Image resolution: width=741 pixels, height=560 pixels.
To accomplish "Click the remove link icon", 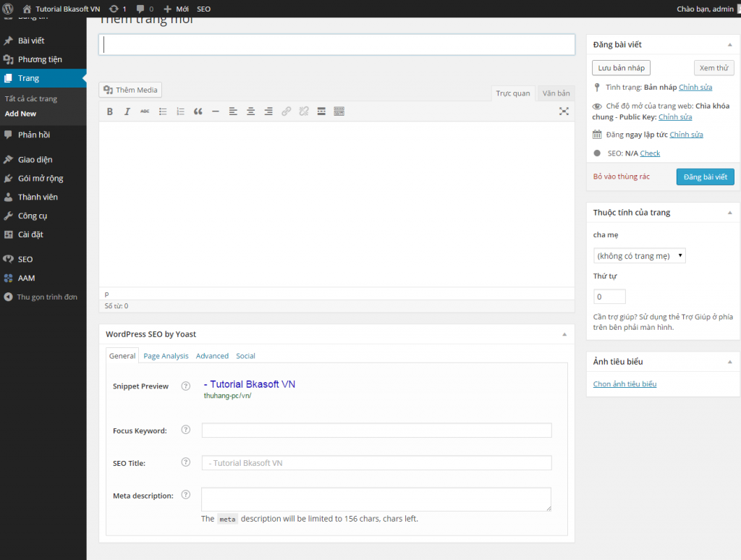I will (x=304, y=111).
